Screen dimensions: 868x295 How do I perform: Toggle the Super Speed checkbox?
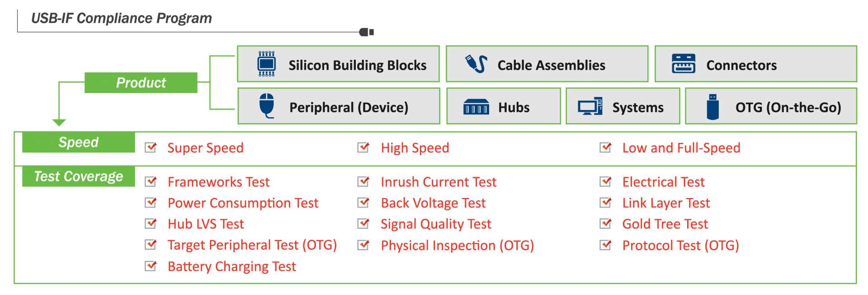coord(151,147)
